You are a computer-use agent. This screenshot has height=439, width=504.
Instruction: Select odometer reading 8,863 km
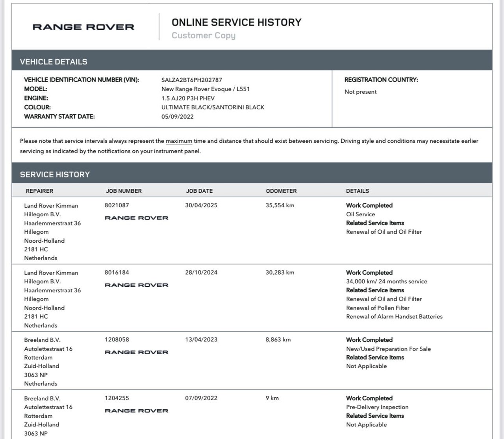(278, 340)
